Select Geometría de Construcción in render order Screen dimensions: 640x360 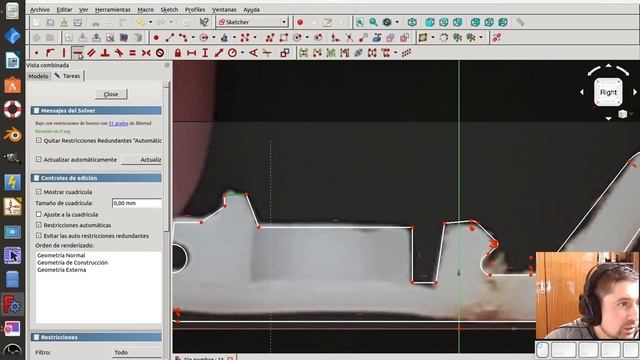click(x=73, y=262)
